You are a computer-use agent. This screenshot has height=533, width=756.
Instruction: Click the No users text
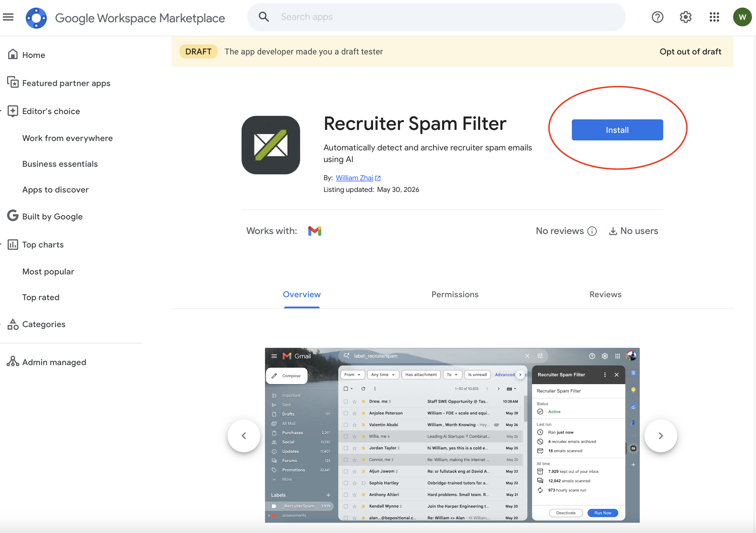(x=639, y=231)
